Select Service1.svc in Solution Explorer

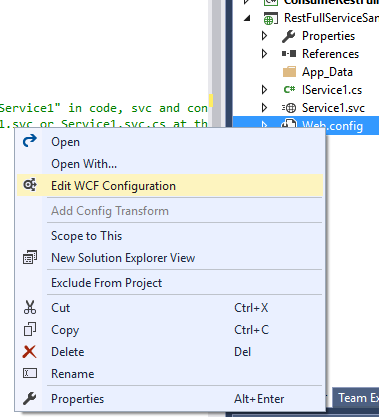pos(333,108)
